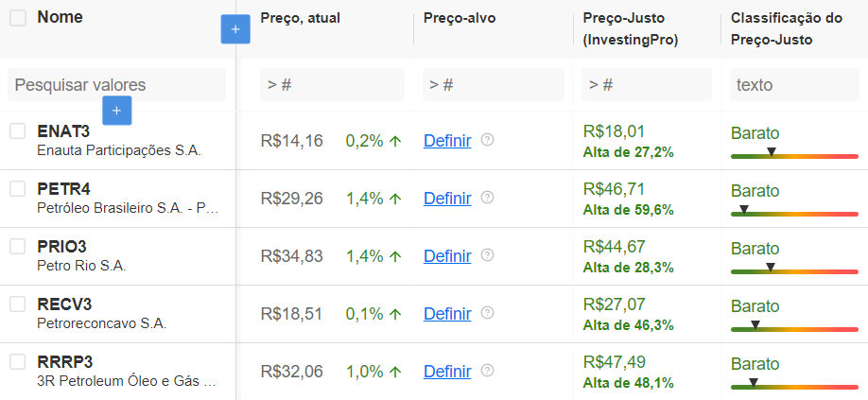The width and height of the screenshot is (868, 400).
Task: Click the blue plus button below search field
Action: [x=117, y=110]
